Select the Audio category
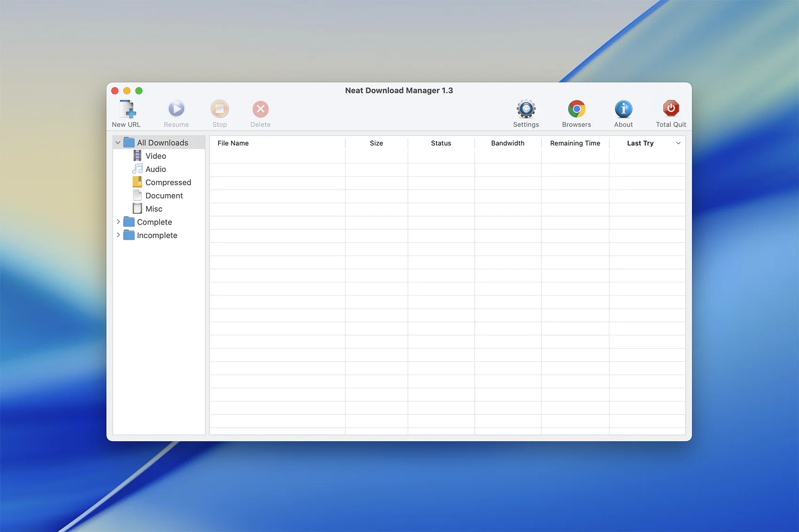 pyautogui.click(x=156, y=169)
